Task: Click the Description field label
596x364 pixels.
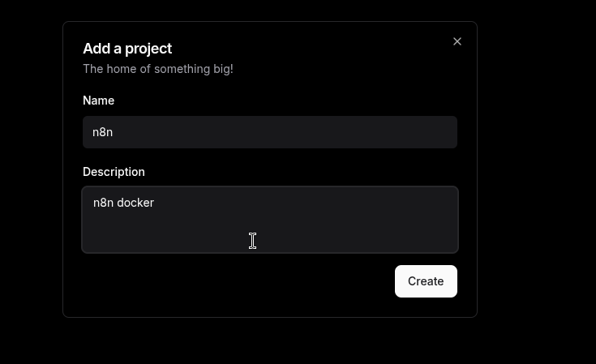Action: 114,172
